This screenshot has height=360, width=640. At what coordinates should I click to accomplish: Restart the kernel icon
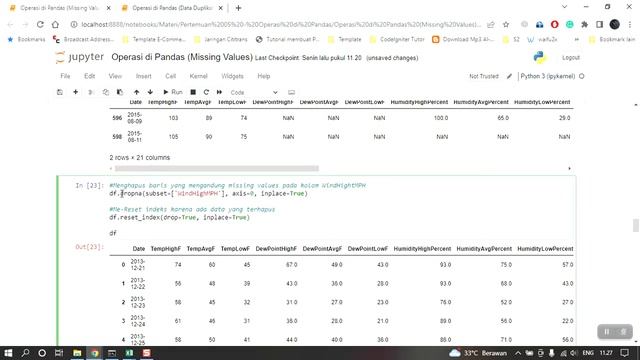pyautogui.click(x=206, y=92)
